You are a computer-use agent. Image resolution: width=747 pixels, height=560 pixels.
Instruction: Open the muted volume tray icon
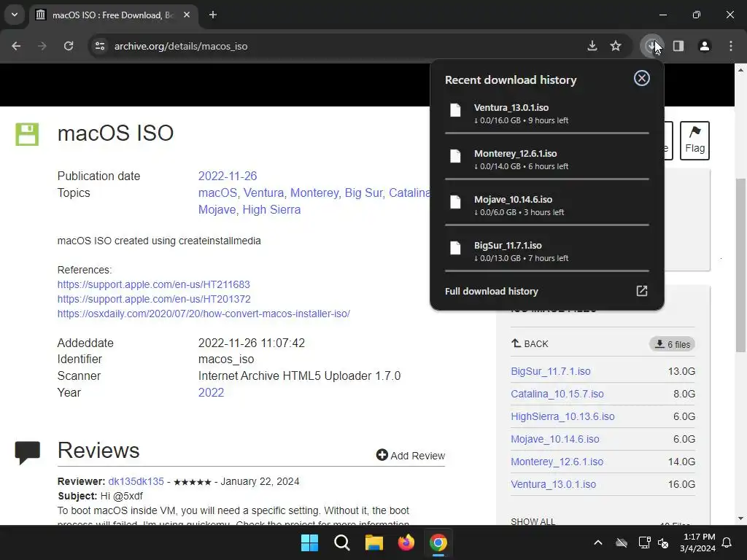click(x=662, y=542)
